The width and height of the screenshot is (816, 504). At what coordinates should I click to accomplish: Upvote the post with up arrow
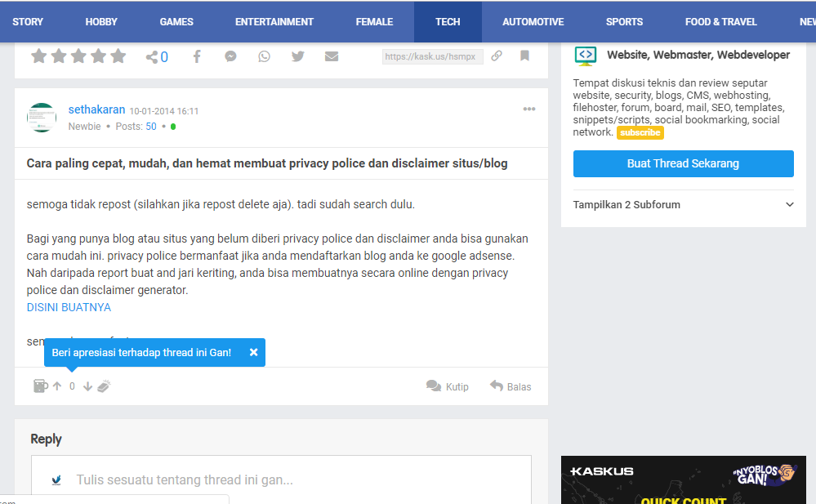(x=57, y=386)
